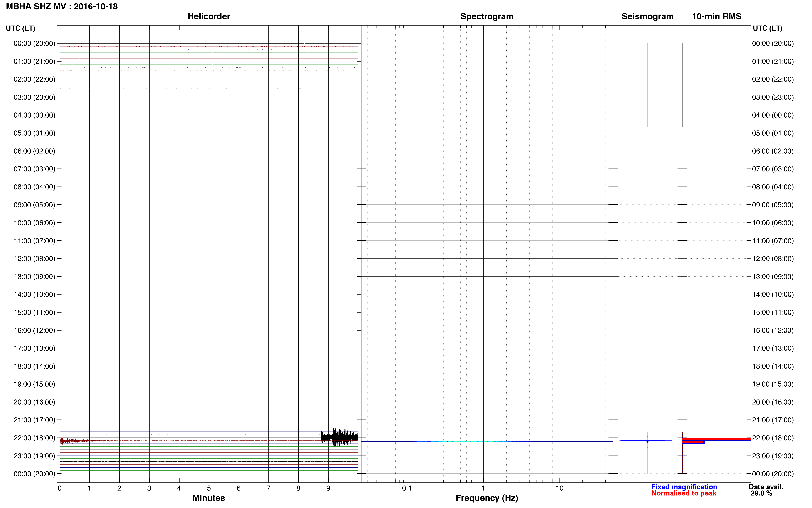Click right time label '22:00 (18:00)'
This screenshot has height=508, width=812.
tap(773, 438)
